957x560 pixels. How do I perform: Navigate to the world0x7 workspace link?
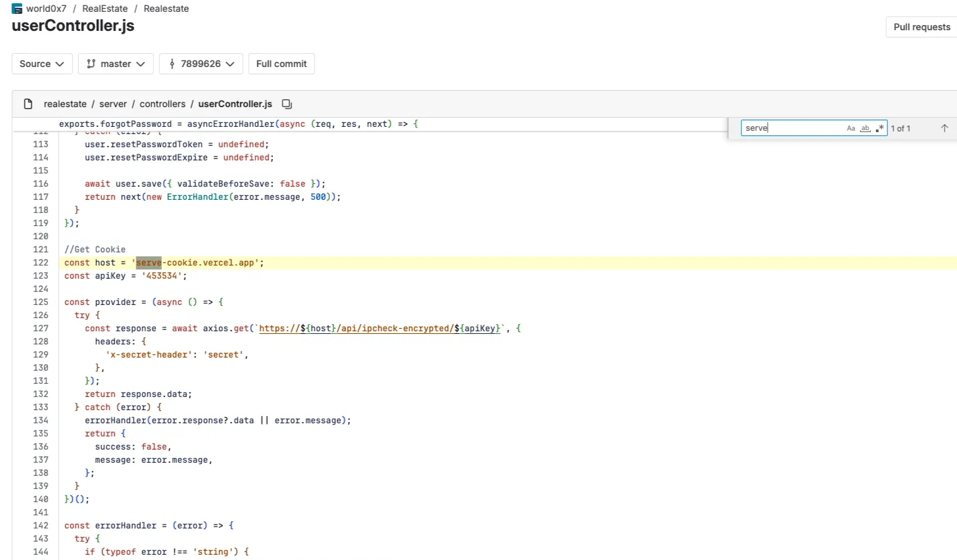(45, 9)
